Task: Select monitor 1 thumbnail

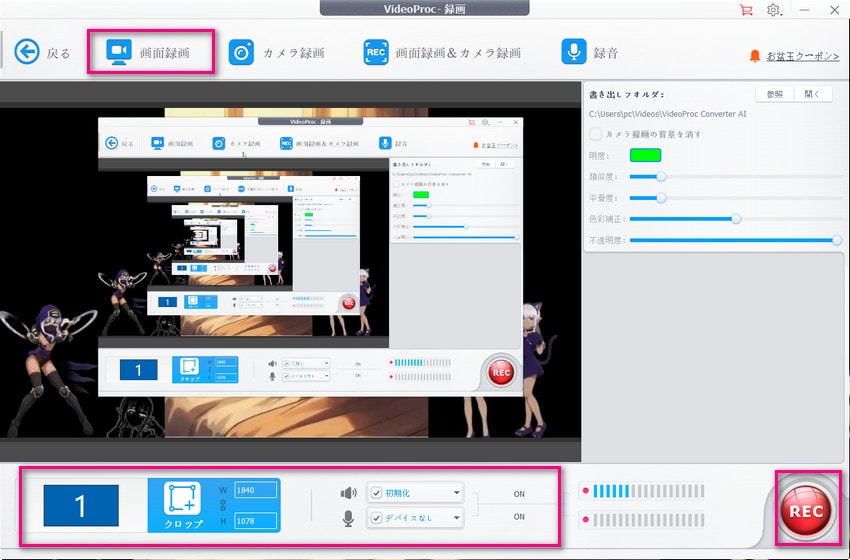Action: point(81,505)
